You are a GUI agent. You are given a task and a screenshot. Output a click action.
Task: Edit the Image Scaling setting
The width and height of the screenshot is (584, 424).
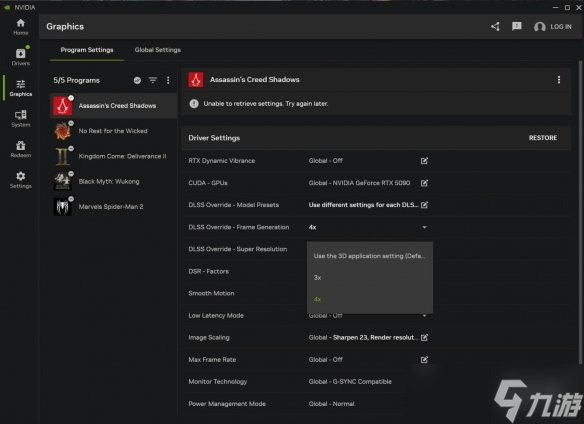424,338
